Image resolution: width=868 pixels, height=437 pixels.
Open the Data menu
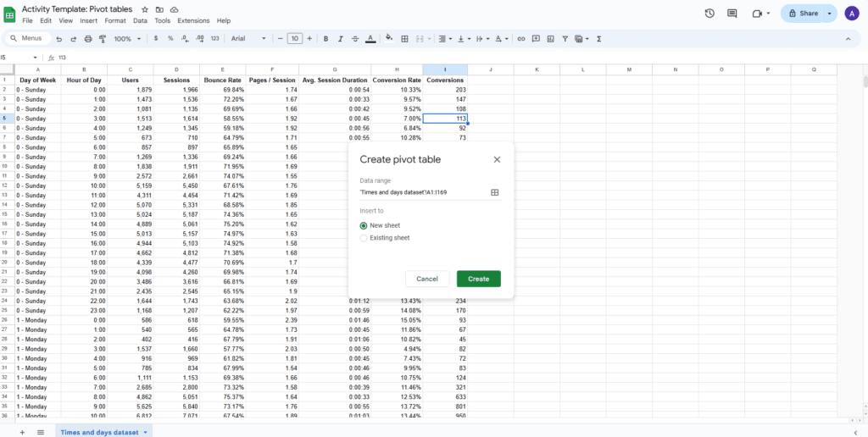point(140,20)
